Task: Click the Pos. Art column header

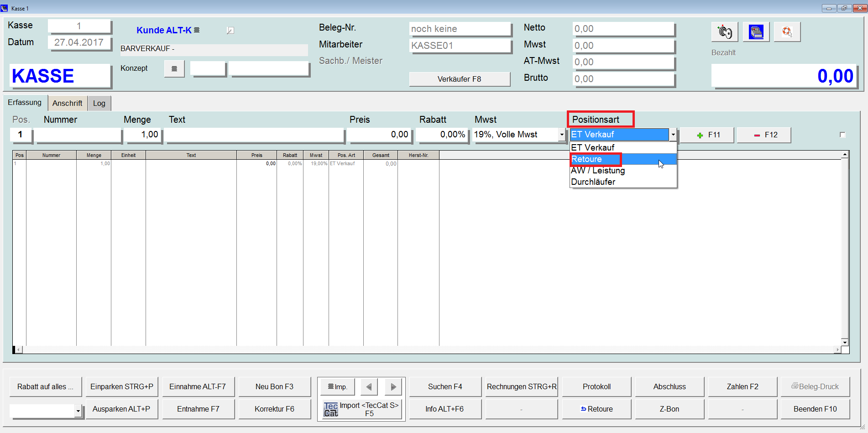Action: tap(346, 155)
